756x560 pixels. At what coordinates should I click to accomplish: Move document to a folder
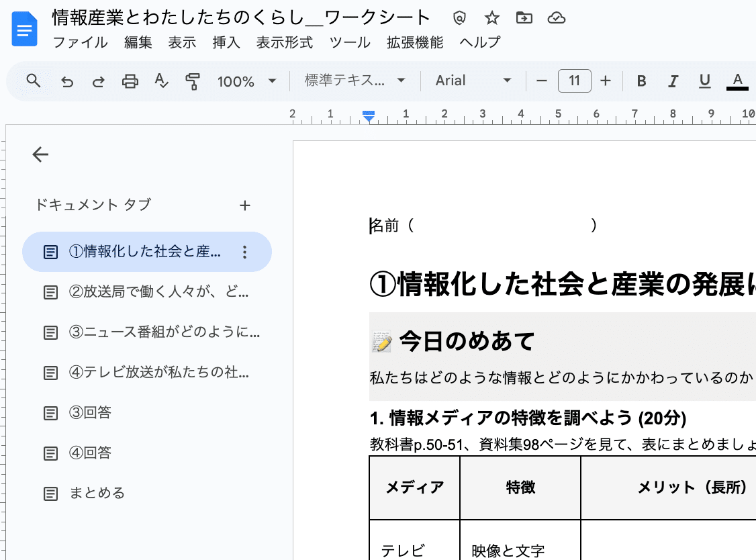pyautogui.click(x=524, y=18)
